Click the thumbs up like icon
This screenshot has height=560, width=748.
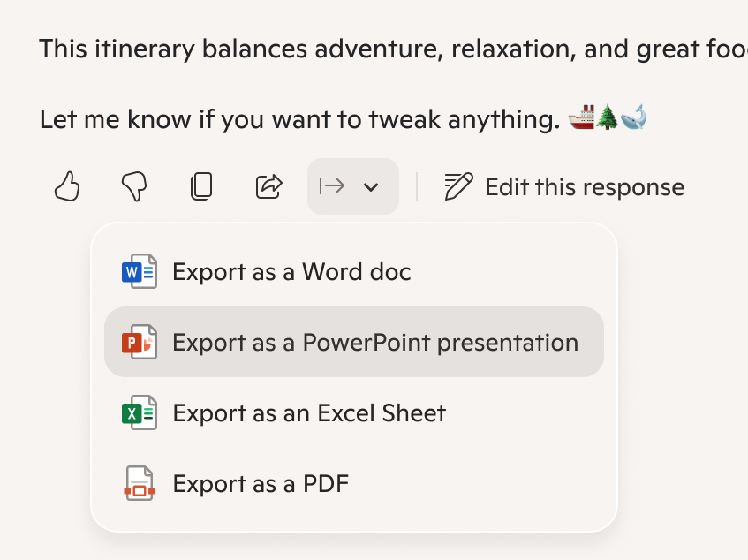(x=67, y=186)
